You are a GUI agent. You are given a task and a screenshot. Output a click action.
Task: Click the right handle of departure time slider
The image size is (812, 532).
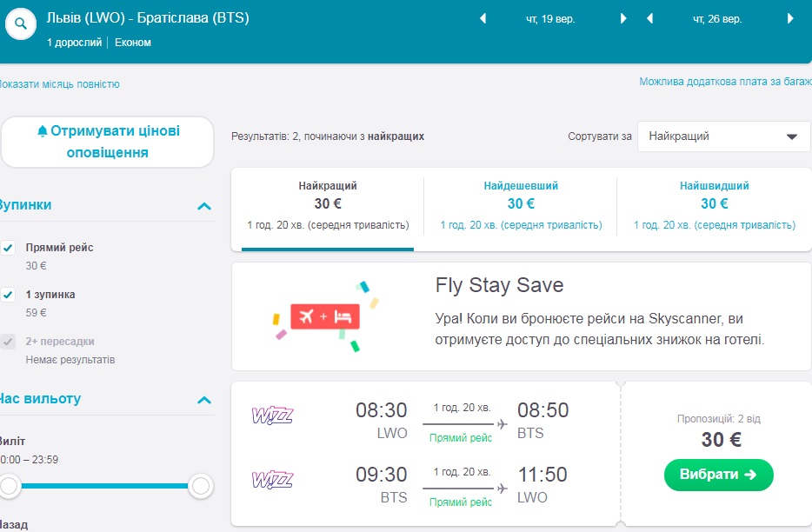(x=201, y=486)
